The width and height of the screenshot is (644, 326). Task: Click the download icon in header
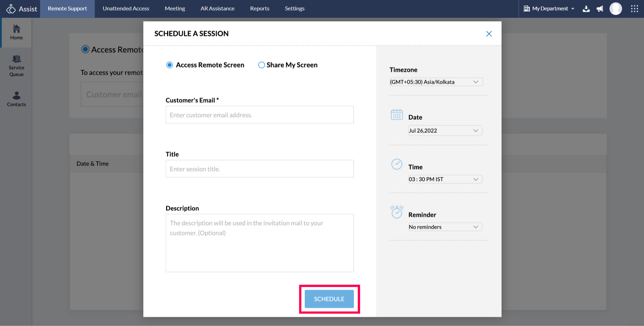point(586,9)
